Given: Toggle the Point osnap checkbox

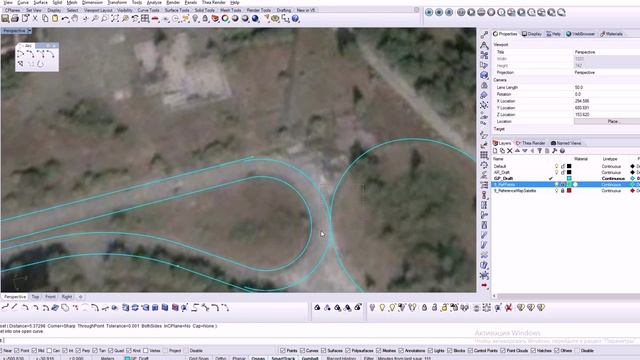Looking at the screenshot, I should tap(17, 351).
